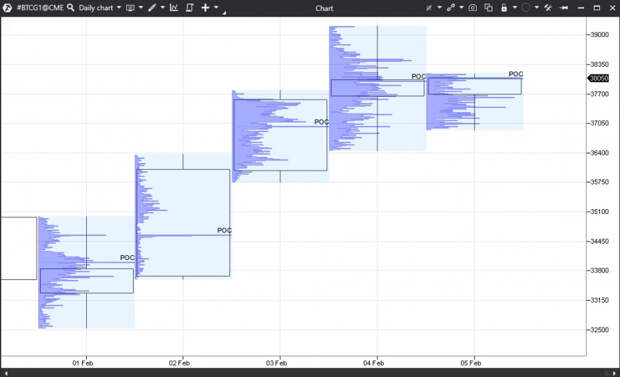Expand the circle group dropdown arrow
Viewport: 620px width, 377px height.
point(536,8)
